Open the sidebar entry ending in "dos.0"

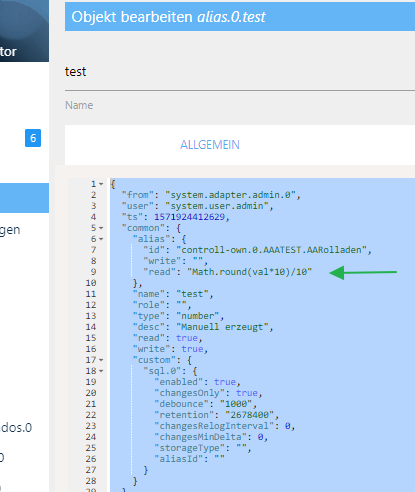[16, 428]
